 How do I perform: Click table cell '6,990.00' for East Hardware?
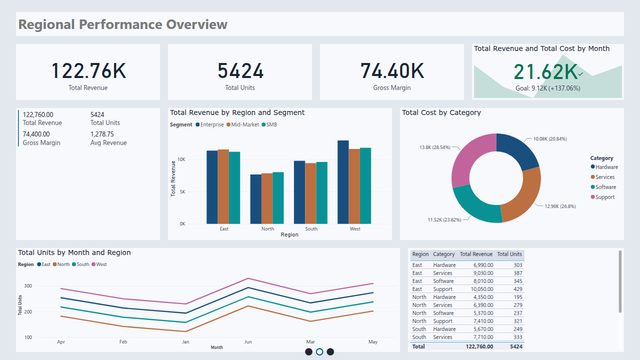483,265
